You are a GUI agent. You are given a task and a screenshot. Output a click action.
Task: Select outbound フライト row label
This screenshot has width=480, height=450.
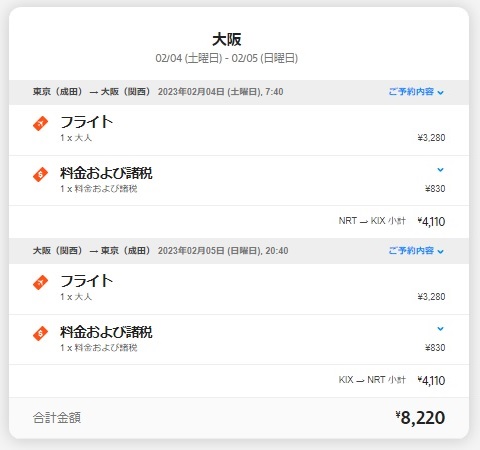(87, 122)
